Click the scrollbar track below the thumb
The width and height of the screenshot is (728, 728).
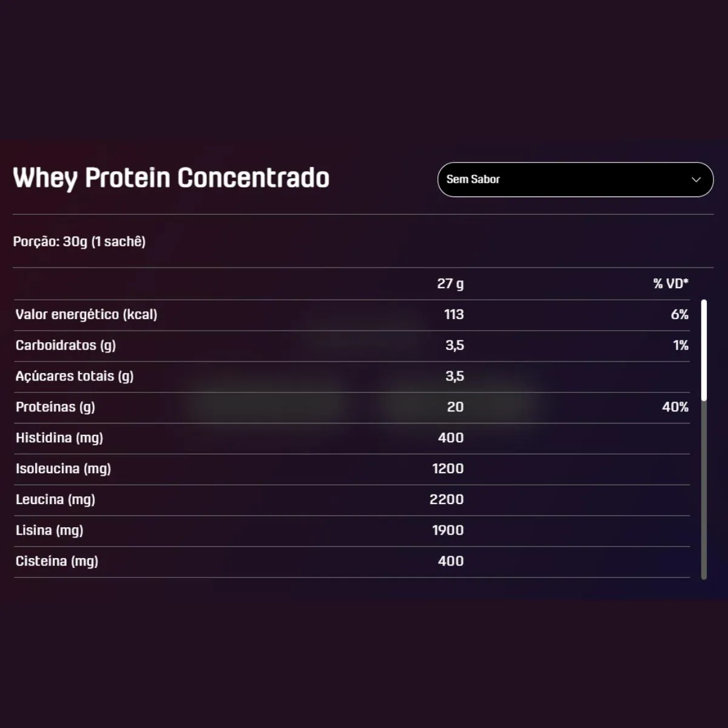tap(704, 490)
